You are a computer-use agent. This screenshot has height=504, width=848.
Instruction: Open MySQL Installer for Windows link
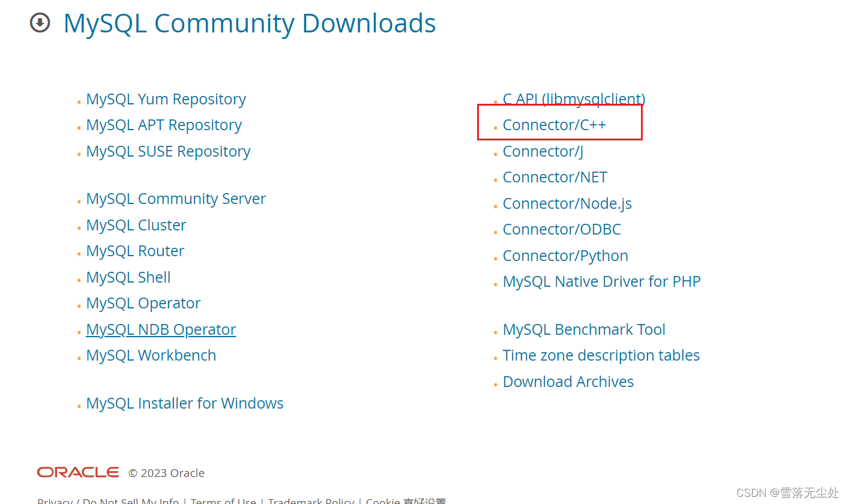(185, 403)
